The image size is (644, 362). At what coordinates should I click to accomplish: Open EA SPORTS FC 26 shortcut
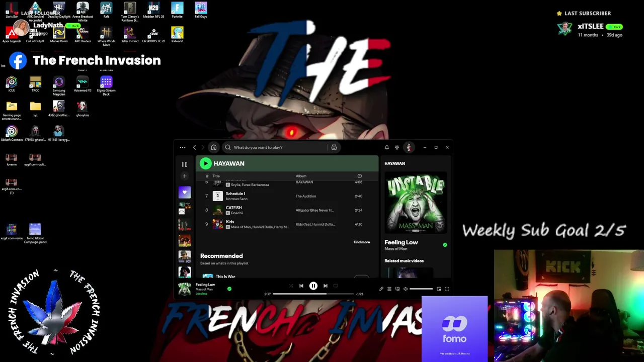click(153, 35)
